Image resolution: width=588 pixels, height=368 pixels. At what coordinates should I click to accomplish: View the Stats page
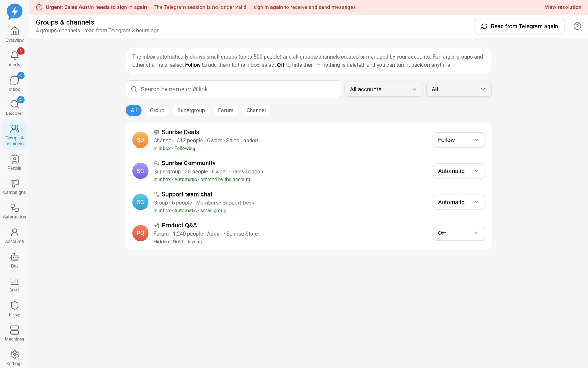[15, 285]
